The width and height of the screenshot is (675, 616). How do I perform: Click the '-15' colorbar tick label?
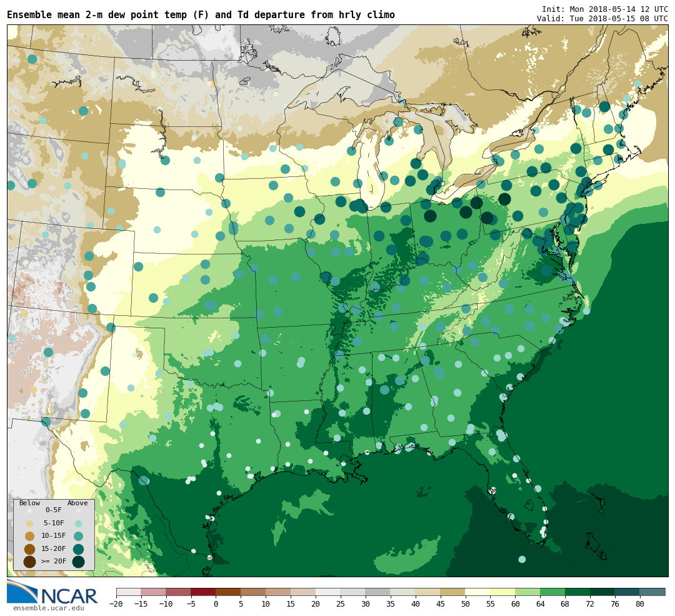click(141, 604)
